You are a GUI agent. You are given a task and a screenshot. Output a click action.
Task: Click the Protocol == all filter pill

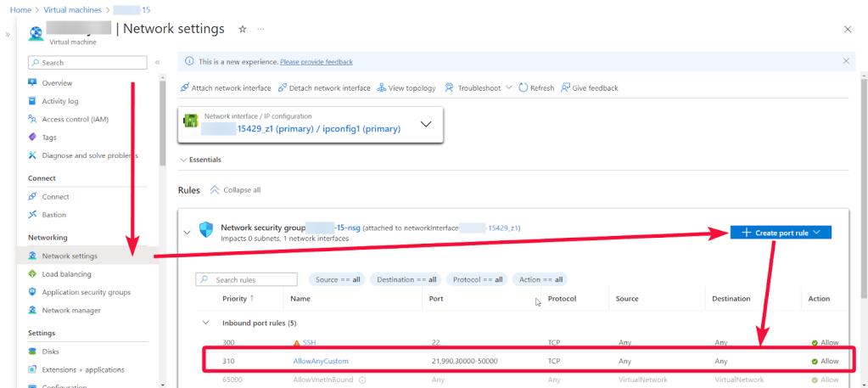[x=478, y=279]
